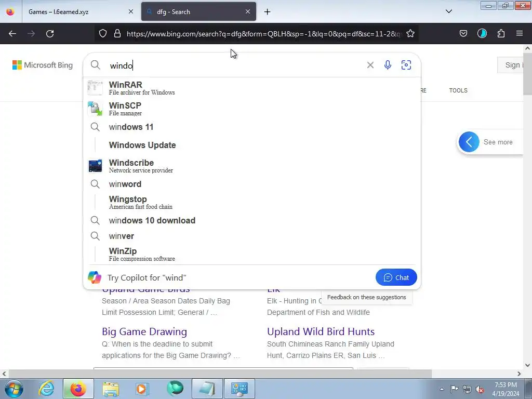Select the dfg - Search tab
532x399 pixels.
pyautogui.click(x=198, y=12)
